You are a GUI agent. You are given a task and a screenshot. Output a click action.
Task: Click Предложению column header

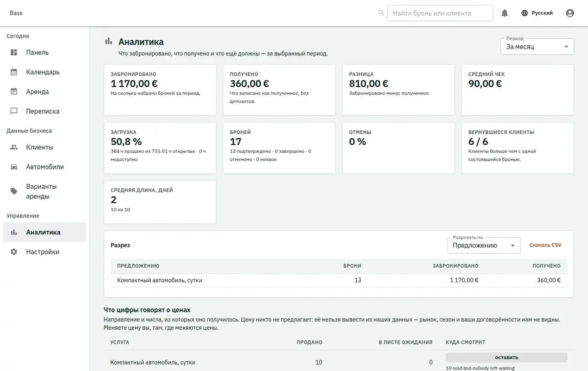point(138,266)
